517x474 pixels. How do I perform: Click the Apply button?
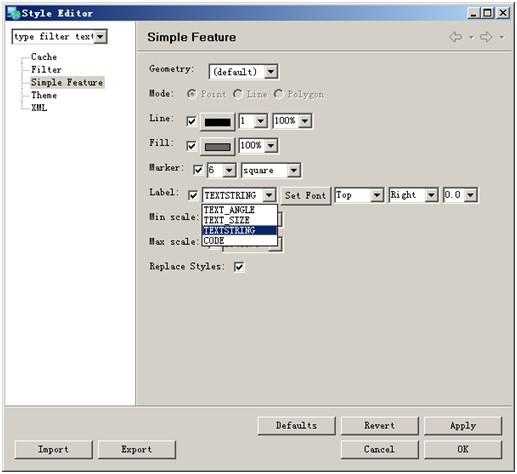[x=463, y=426]
